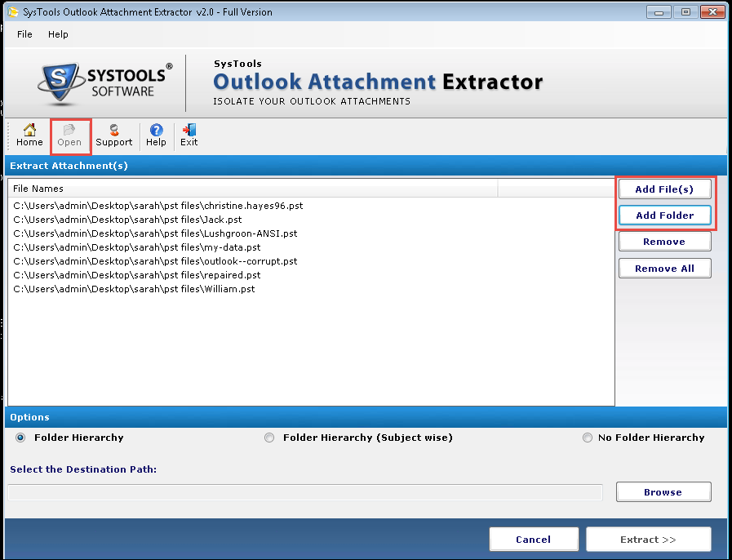
Task: Start extraction with the Extract button
Action: (x=648, y=540)
